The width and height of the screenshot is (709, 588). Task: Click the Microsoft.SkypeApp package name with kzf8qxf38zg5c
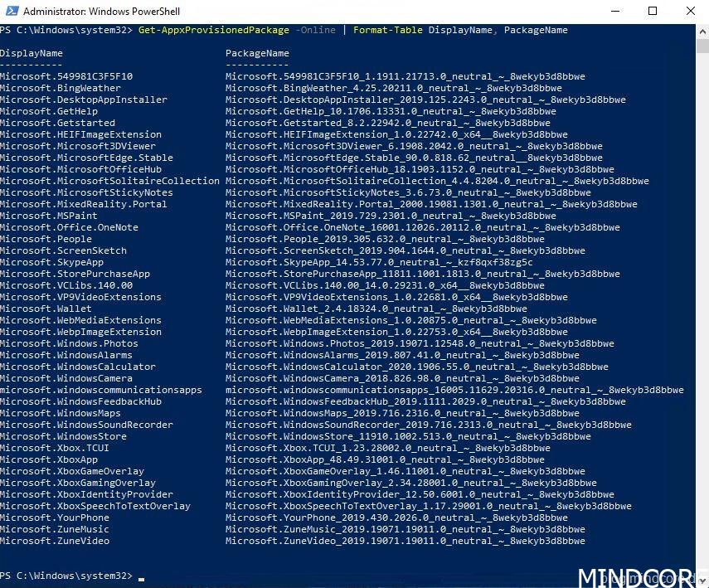(379, 262)
